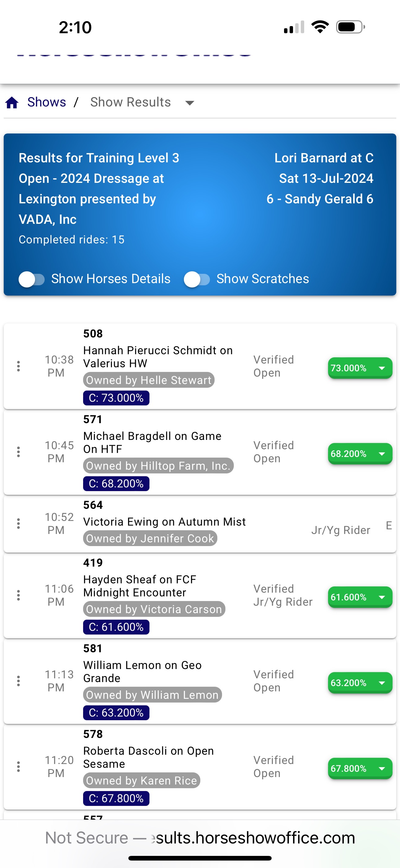This screenshot has height=868, width=400.
Task: Tap the Safari address bar URL
Action: 200,838
